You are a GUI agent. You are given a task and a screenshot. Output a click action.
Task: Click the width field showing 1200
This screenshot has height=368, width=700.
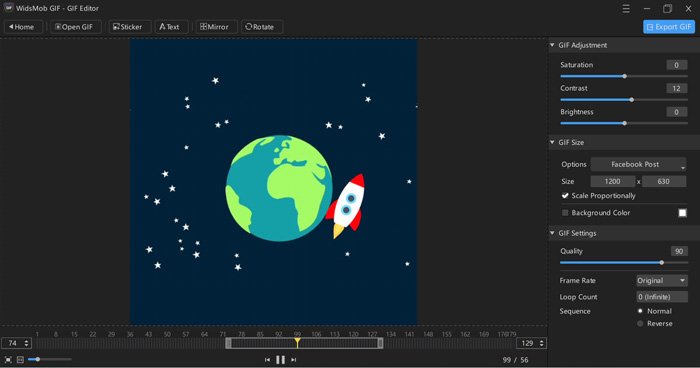[612, 181]
